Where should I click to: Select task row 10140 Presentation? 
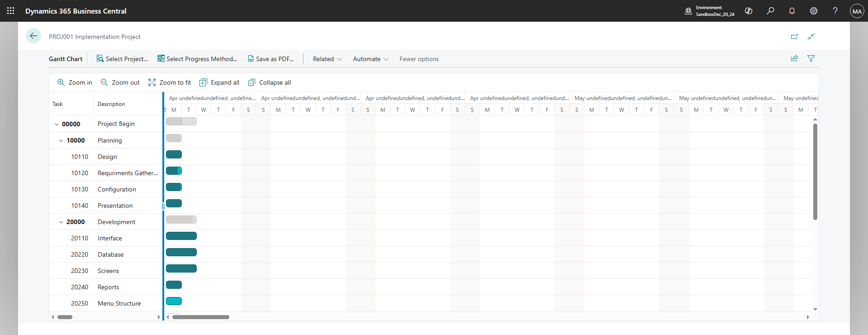coord(106,206)
